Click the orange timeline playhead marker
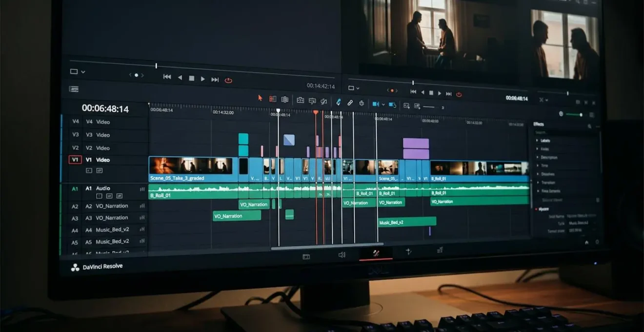The image size is (644, 332). click(315, 113)
